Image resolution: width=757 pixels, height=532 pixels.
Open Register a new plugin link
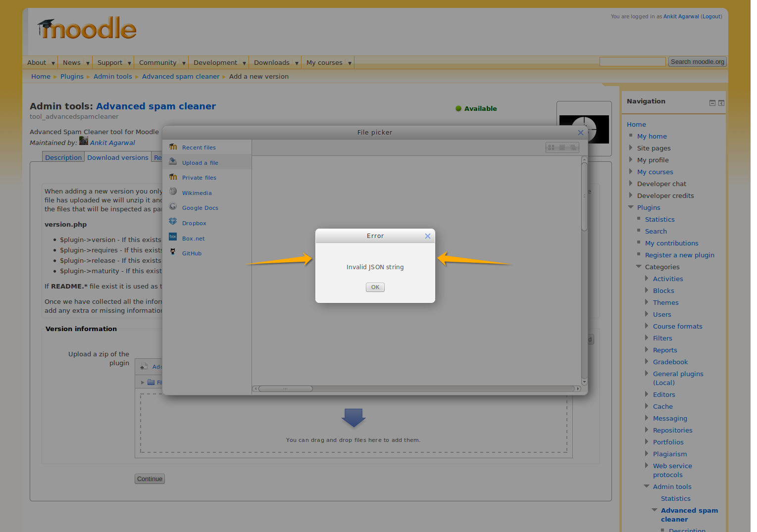pos(680,255)
